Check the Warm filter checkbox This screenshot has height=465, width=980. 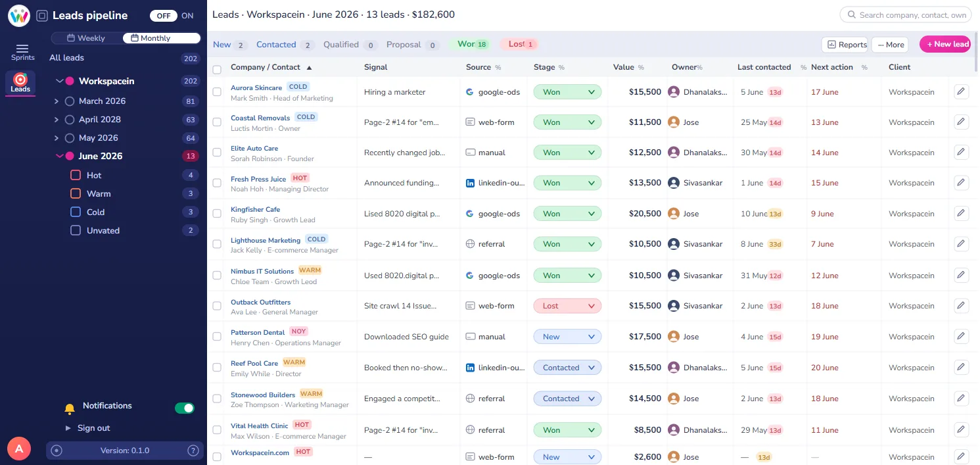[x=76, y=193]
